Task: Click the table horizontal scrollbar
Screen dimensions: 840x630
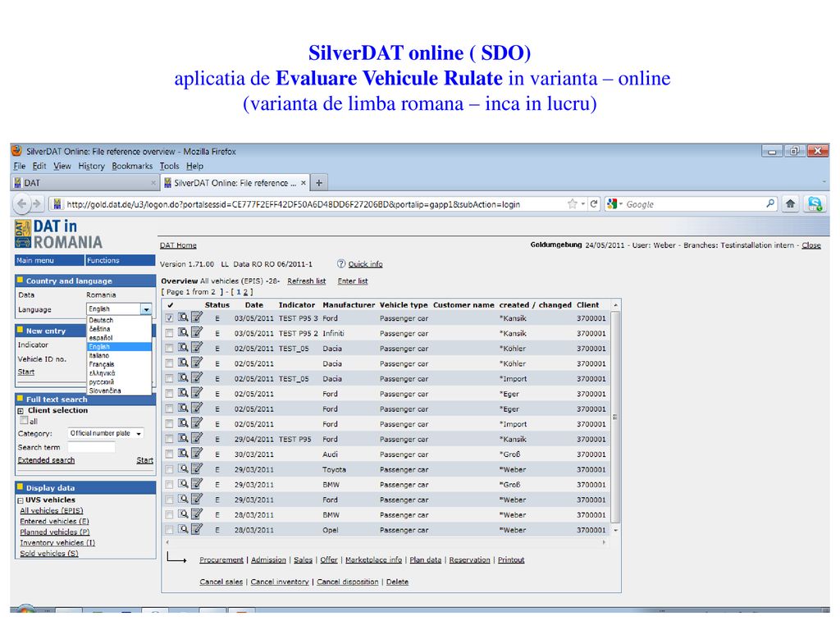Action: pyautogui.click(x=386, y=542)
